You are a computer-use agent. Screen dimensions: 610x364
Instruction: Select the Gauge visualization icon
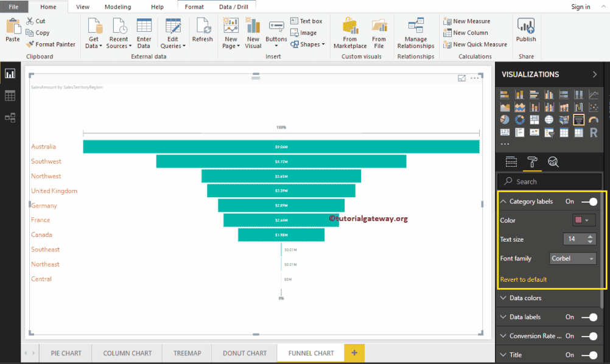tap(594, 120)
